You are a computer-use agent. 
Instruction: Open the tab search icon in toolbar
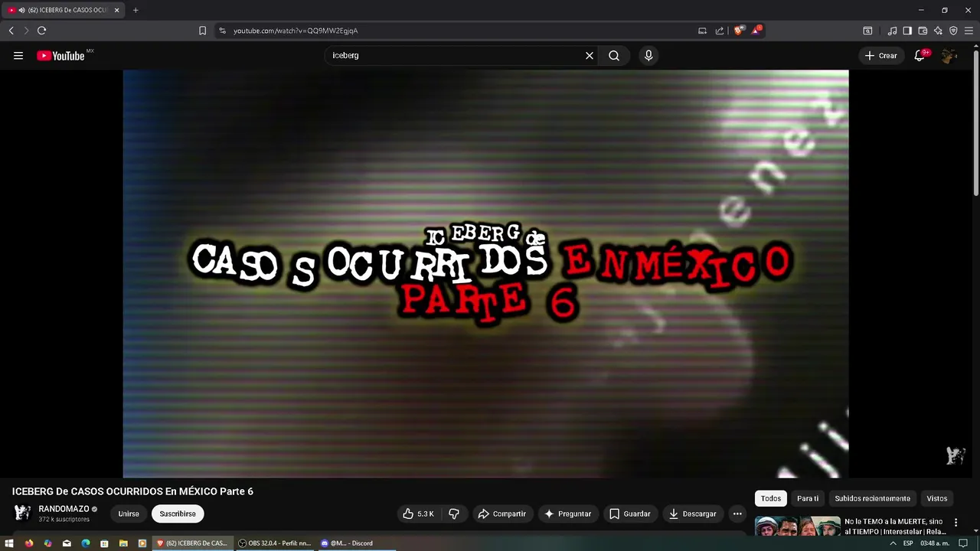point(867,31)
